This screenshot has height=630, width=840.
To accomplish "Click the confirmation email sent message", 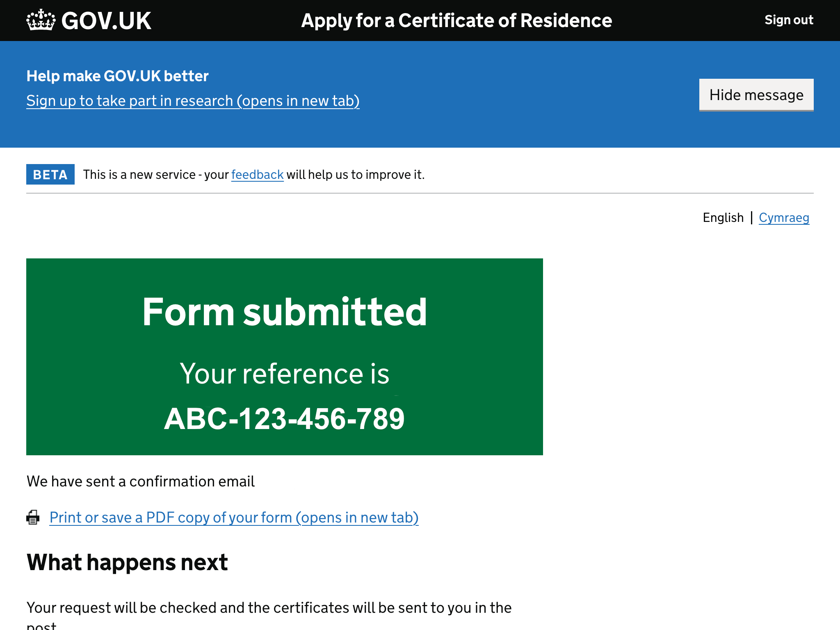I will [141, 481].
